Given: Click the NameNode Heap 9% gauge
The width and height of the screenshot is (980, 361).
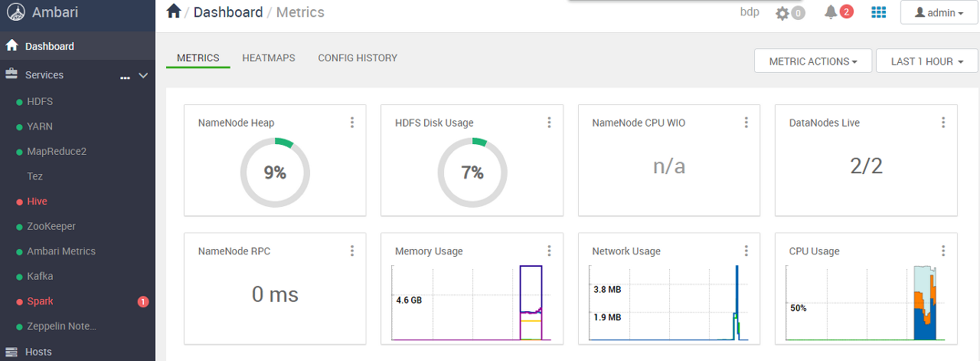Looking at the screenshot, I should click(275, 172).
